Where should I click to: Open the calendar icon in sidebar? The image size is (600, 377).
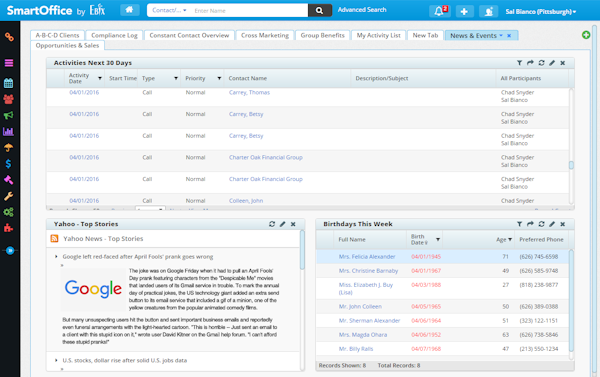(x=8, y=83)
